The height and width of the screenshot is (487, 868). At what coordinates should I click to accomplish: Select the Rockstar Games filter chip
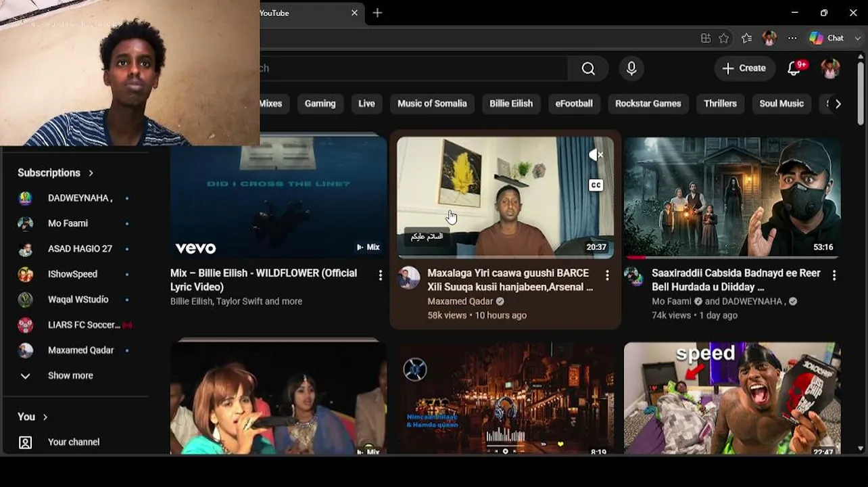point(648,103)
